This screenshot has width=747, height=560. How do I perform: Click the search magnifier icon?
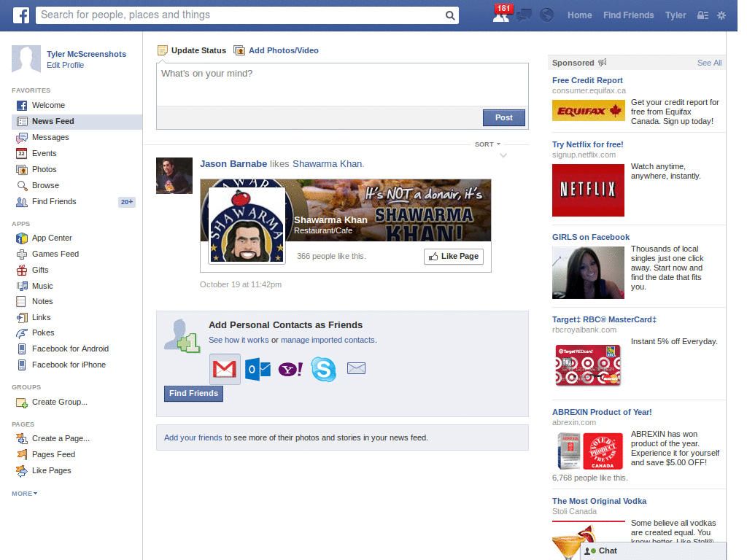click(449, 15)
